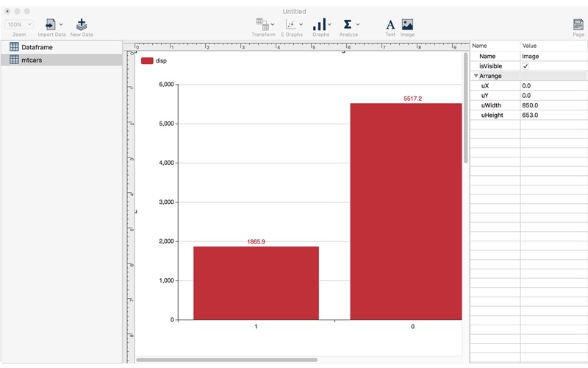Viewport: 588px width, 368px height.
Task: Click the bar labeled 1865.9
Action: pos(256,283)
